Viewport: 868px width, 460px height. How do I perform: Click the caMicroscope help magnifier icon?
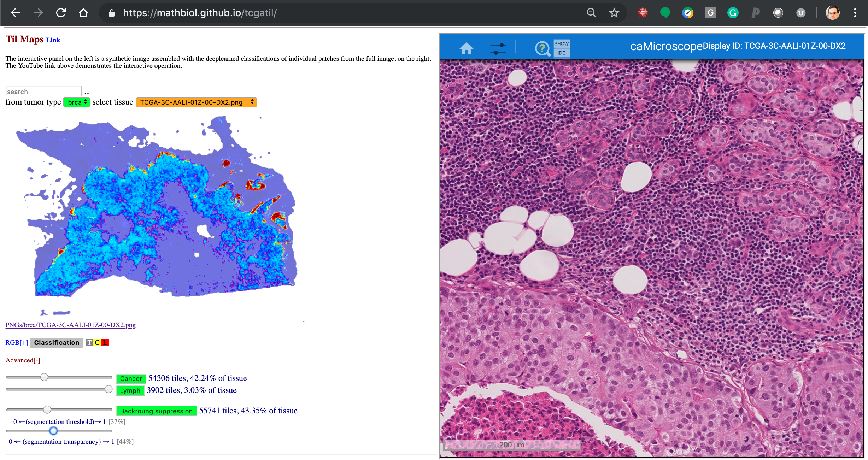pyautogui.click(x=542, y=48)
